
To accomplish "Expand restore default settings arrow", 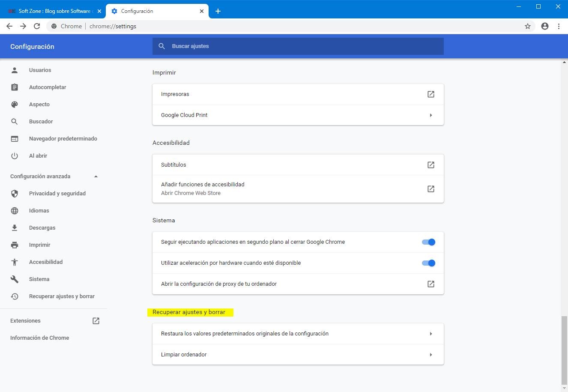I will [x=431, y=334].
